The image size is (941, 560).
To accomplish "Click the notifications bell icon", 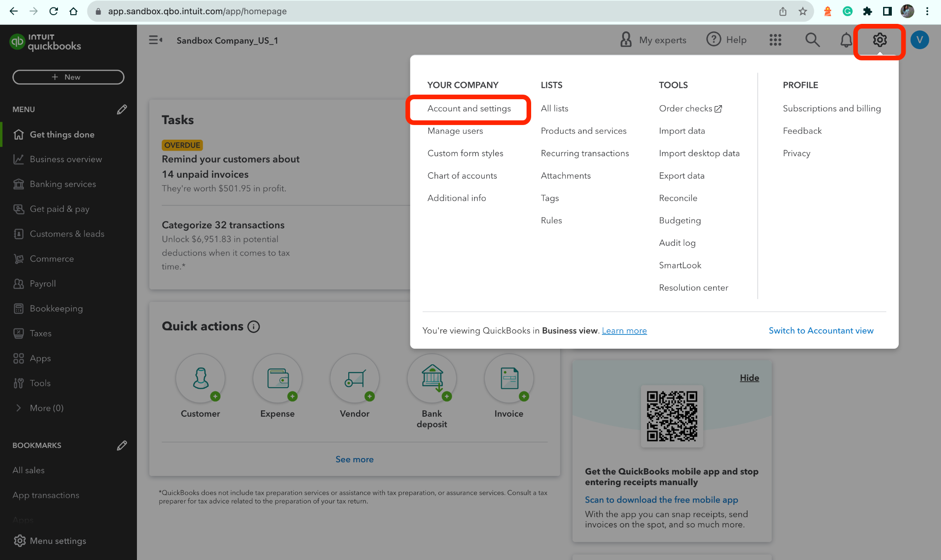I will (x=846, y=40).
